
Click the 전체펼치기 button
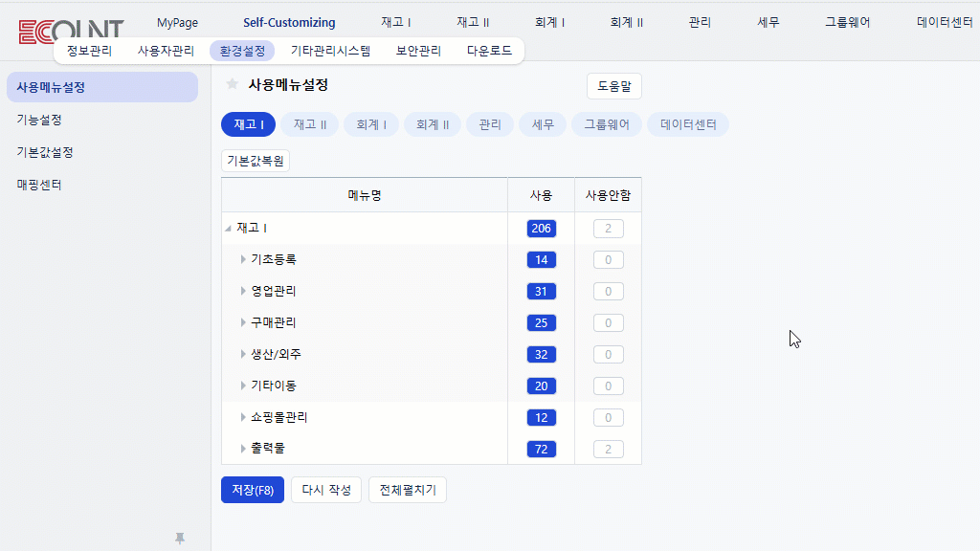[x=407, y=490]
